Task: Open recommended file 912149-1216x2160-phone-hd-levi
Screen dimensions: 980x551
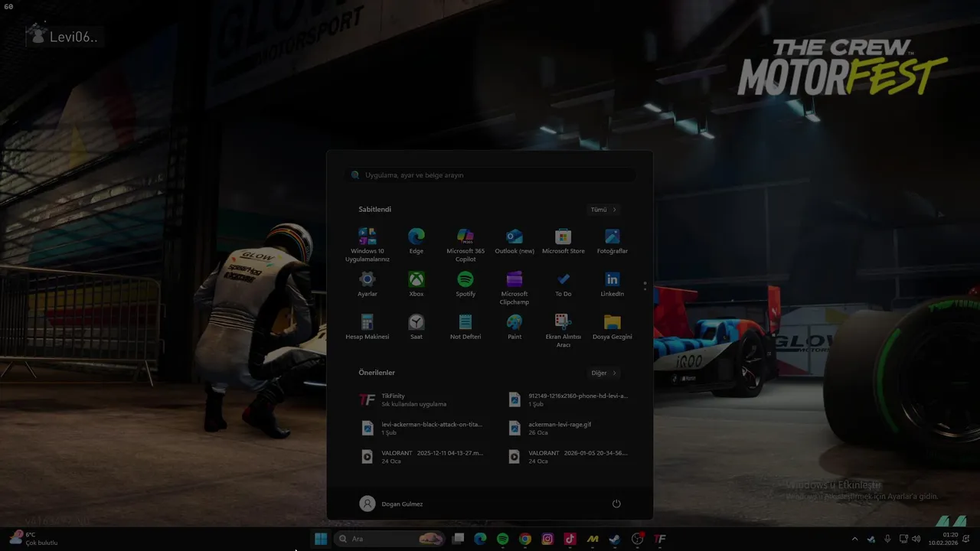Action: coord(570,399)
